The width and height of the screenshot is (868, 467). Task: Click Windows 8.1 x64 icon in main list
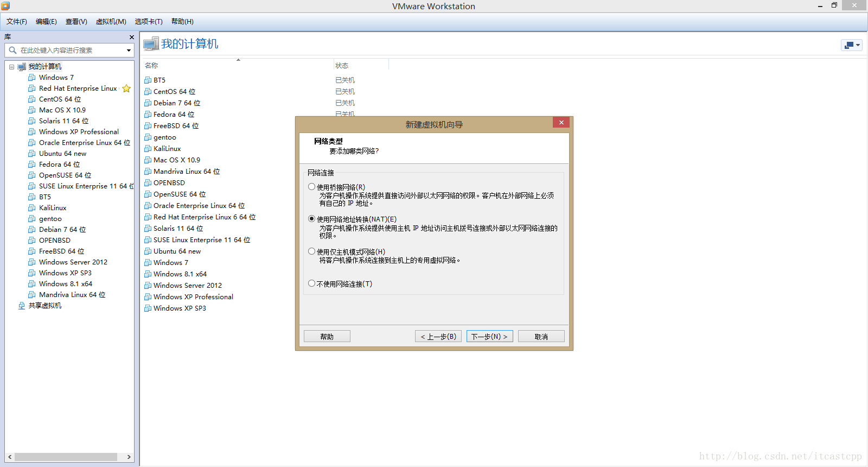[x=148, y=274]
